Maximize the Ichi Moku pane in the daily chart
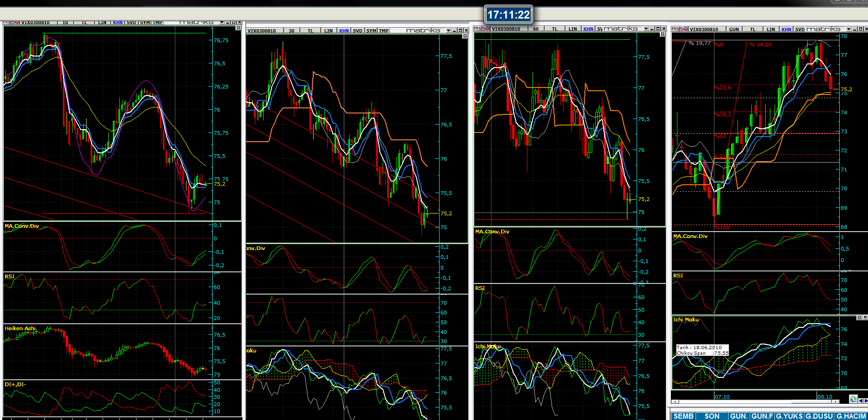The height and width of the screenshot is (420, 868). click(859, 317)
